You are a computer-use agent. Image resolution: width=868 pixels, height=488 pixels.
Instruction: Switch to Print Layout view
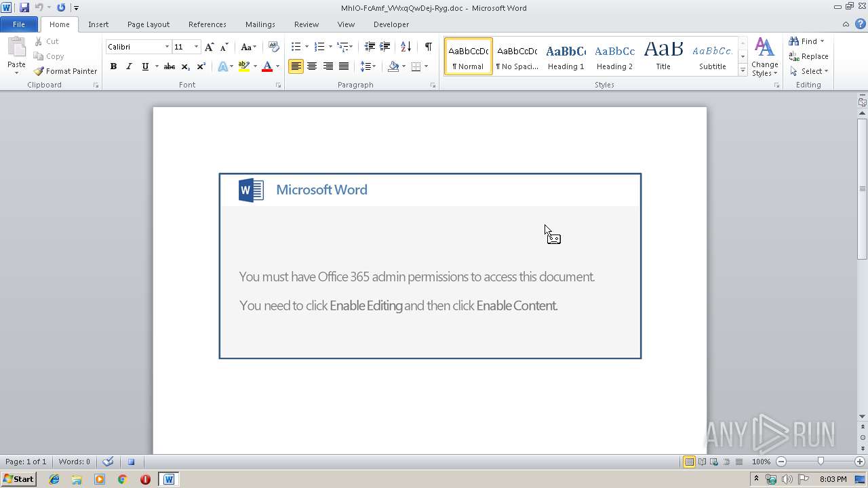click(x=689, y=462)
